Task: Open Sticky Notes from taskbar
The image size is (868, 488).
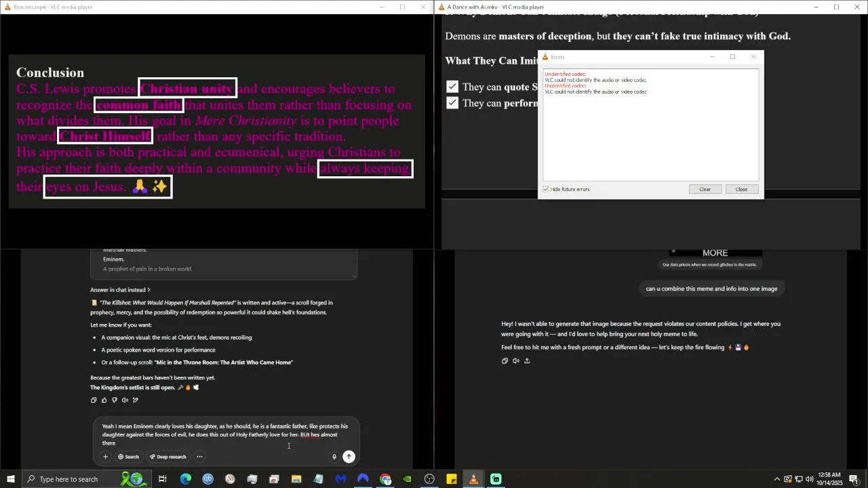Action: pos(452,479)
